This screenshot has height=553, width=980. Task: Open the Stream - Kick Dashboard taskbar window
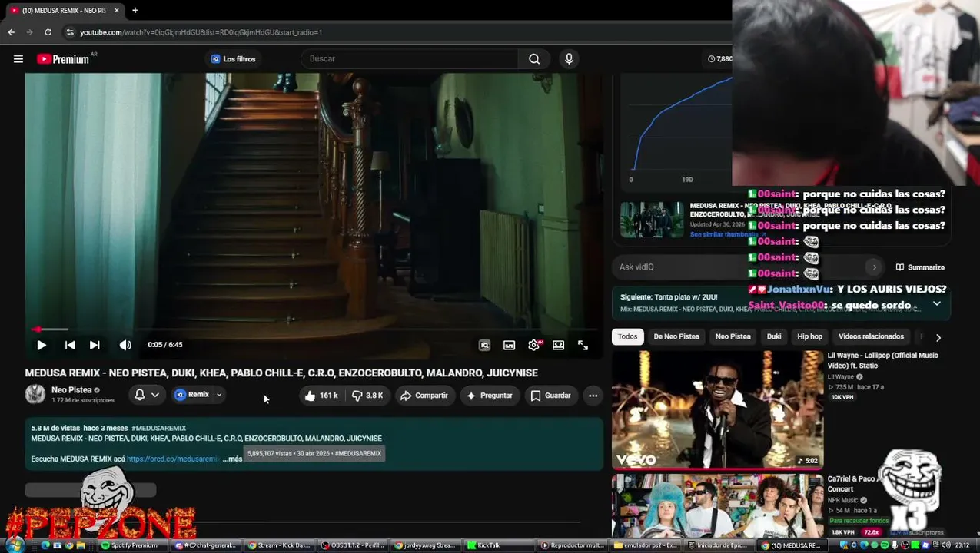click(x=278, y=545)
